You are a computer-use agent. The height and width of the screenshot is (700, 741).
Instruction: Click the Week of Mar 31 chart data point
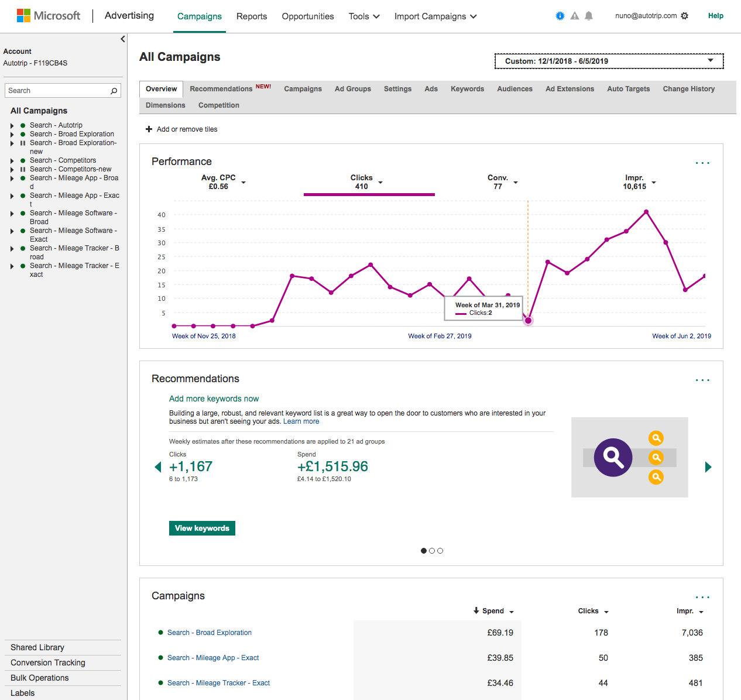528,320
